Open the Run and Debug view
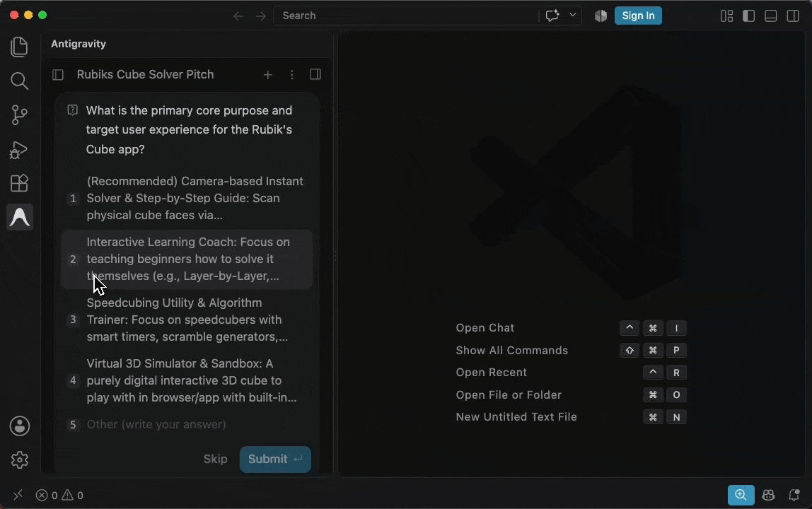Viewport: 812px width, 509px height. pos(19,150)
